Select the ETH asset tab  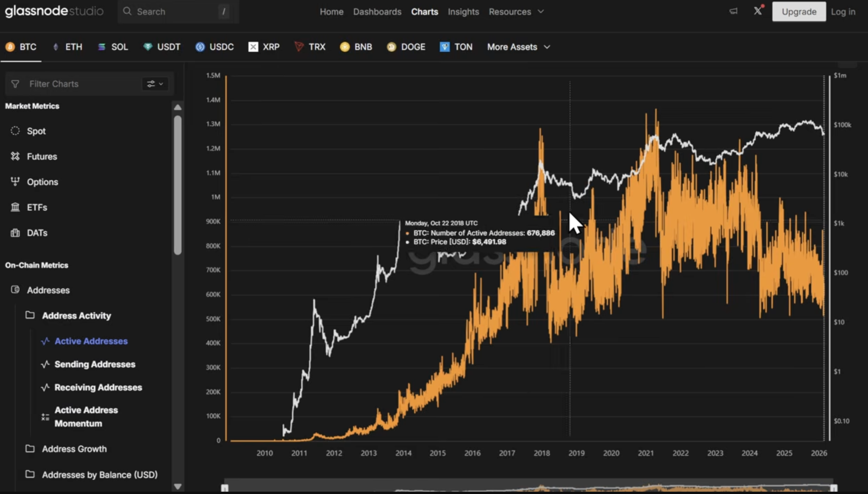[x=67, y=47]
